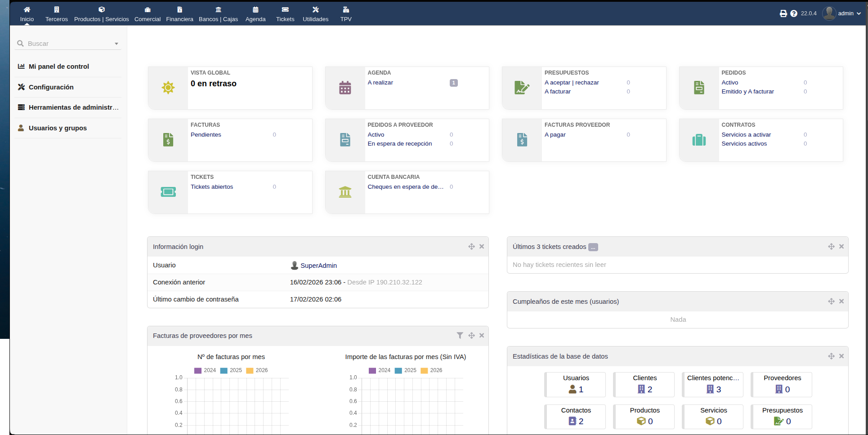This screenshot has height=435, width=868.
Task: Toggle 2026 legend in Importe de las facturas chart
Action: point(431,370)
